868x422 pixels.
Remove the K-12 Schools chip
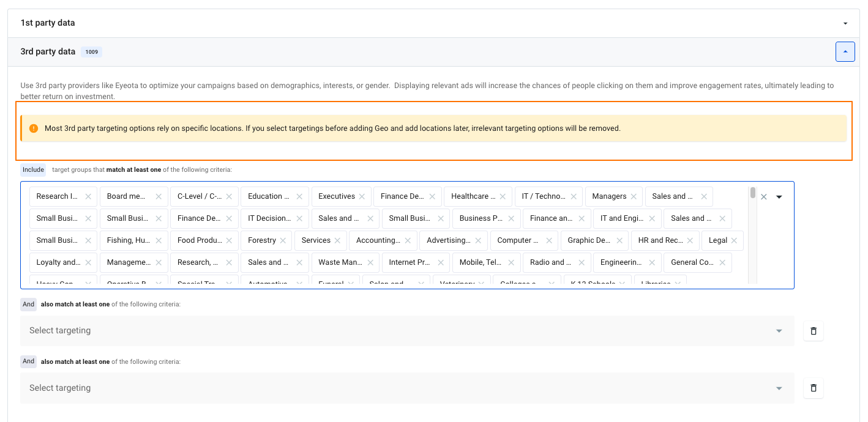click(x=621, y=283)
